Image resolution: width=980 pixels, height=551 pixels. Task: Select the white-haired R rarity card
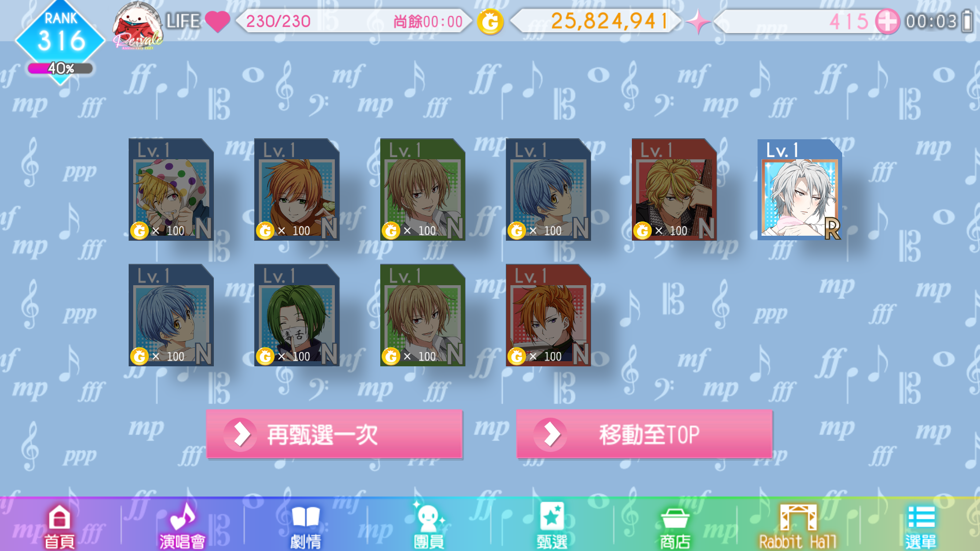[800, 189]
